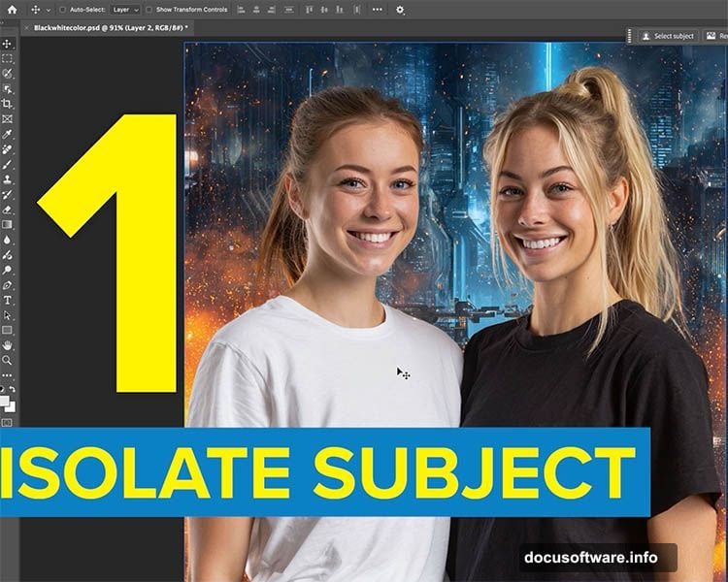728x582 pixels.
Task: Click the Select subject button
Action: [668, 36]
